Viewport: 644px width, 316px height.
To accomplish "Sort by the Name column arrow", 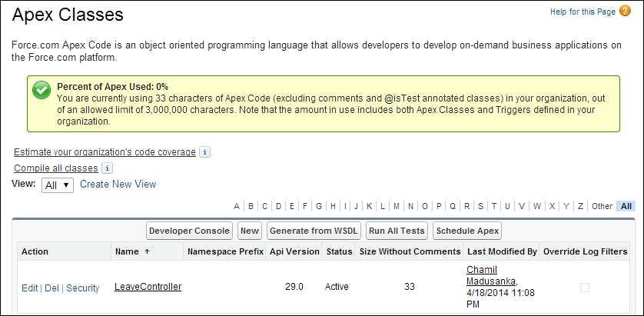I will 147,251.
